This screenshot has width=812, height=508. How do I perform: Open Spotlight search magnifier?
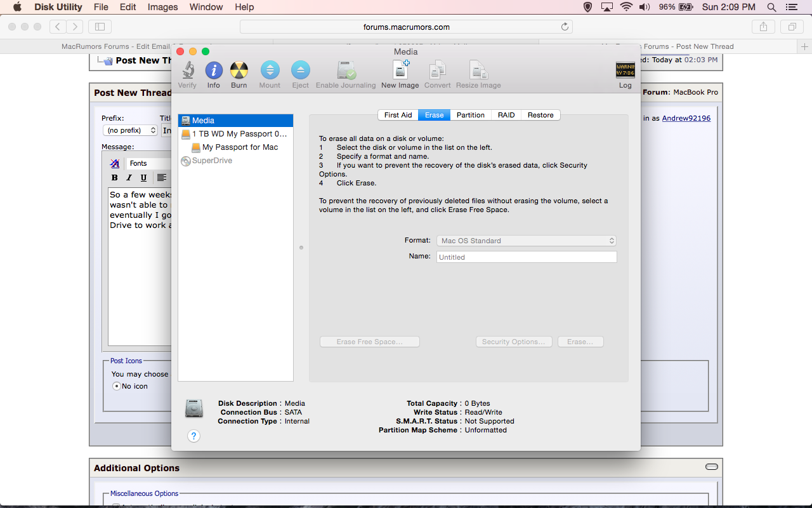point(771,7)
